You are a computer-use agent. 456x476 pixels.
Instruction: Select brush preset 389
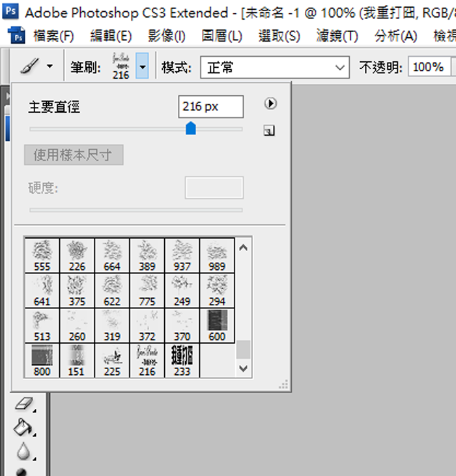tap(147, 256)
